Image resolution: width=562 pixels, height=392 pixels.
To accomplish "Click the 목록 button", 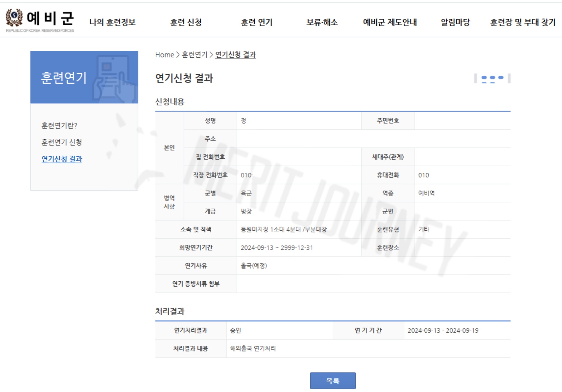I will pyautogui.click(x=333, y=381).
